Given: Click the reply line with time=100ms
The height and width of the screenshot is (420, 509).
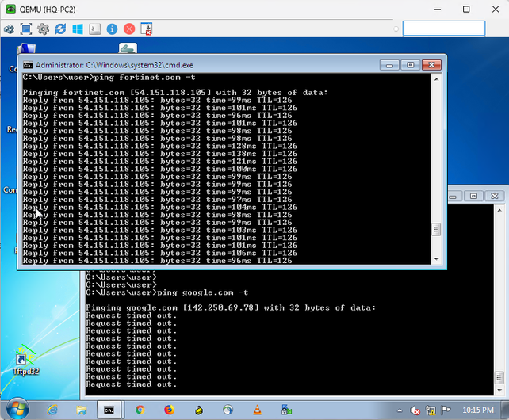Looking at the screenshot, I should pyautogui.click(x=159, y=169).
